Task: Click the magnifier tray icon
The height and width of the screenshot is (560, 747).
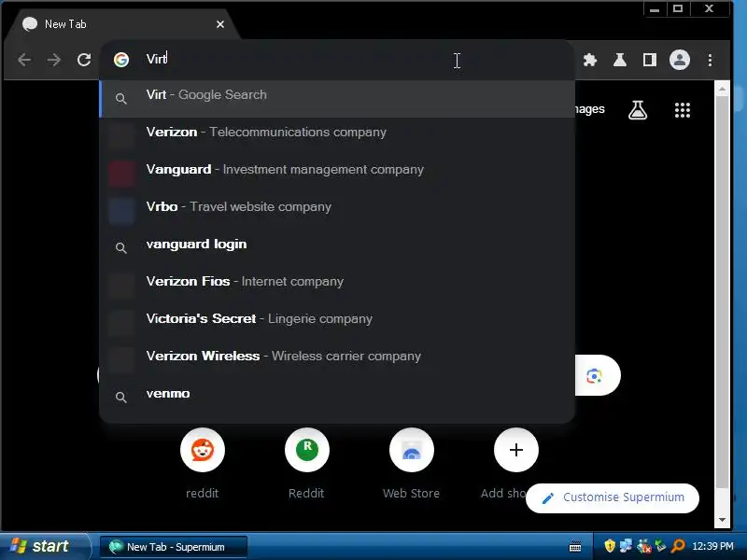Action: pos(678,546)
